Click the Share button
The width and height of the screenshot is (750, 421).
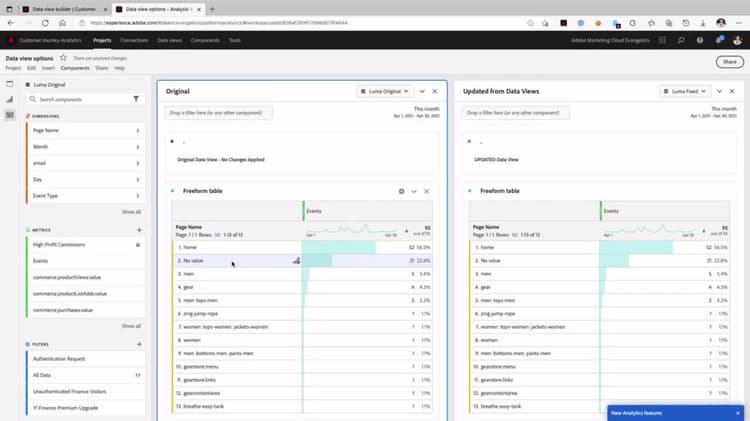tap(729, 62)
